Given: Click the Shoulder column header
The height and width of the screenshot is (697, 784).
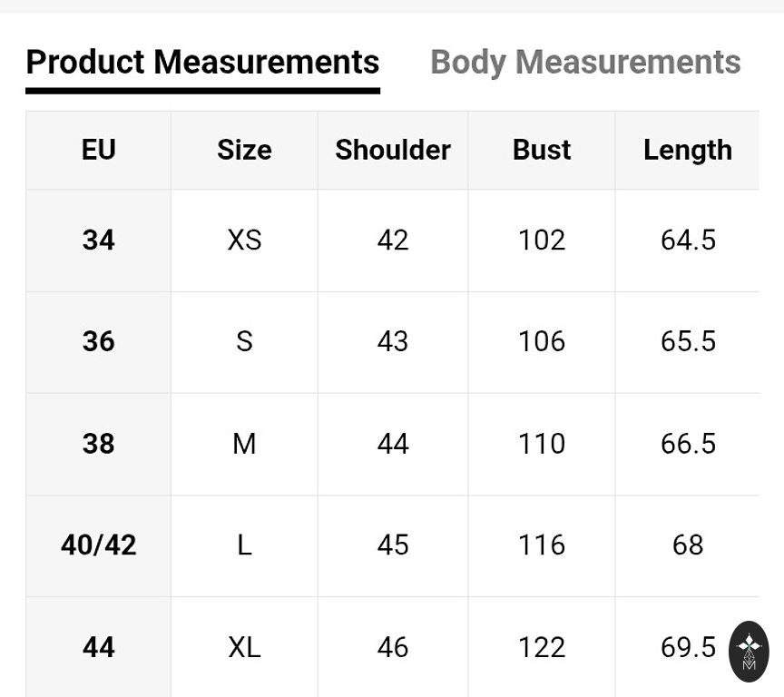Looking at the screenshot, I should [x=393, y=150].
